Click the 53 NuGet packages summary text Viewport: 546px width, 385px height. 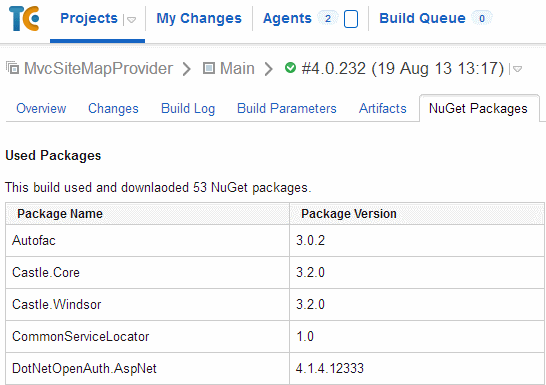point(158,188)
